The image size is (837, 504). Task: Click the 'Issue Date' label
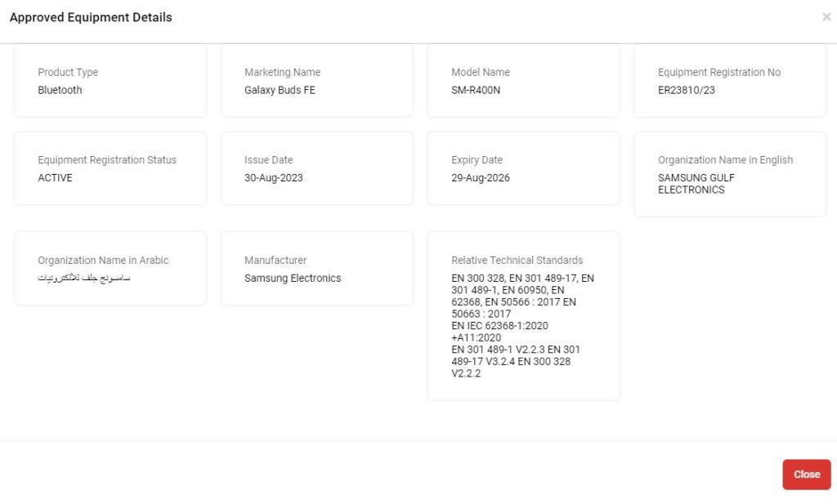coord(268,160)
